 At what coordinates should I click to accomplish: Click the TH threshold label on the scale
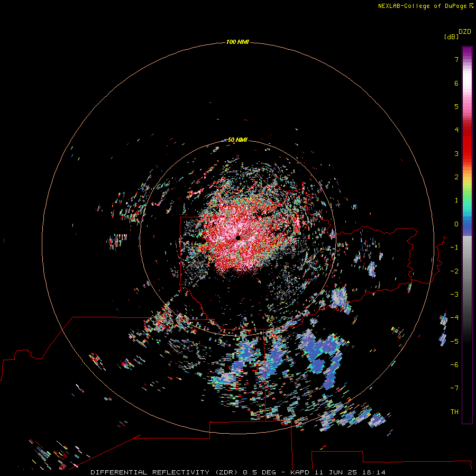[454, 412]
